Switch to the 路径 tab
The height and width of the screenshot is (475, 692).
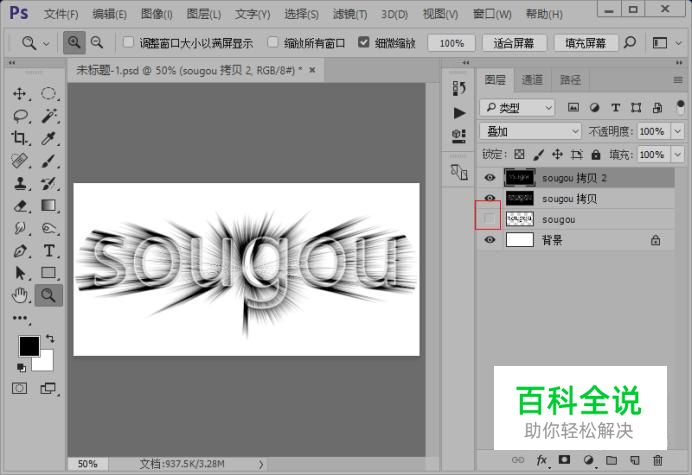click(570, 80)
